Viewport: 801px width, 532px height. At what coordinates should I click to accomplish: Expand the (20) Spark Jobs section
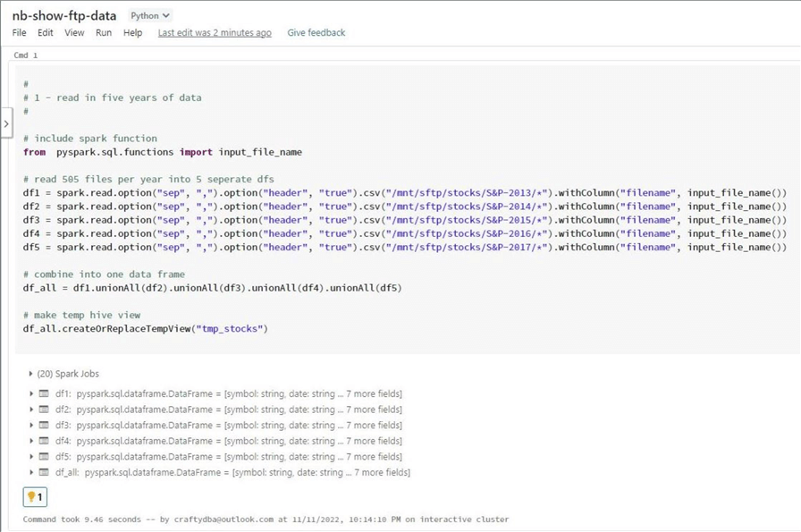tap(31, 374)
